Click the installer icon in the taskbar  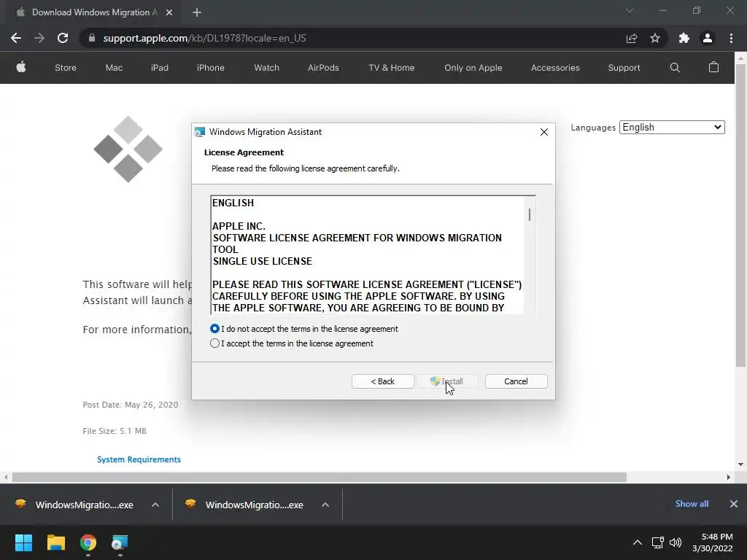point(120,542)
